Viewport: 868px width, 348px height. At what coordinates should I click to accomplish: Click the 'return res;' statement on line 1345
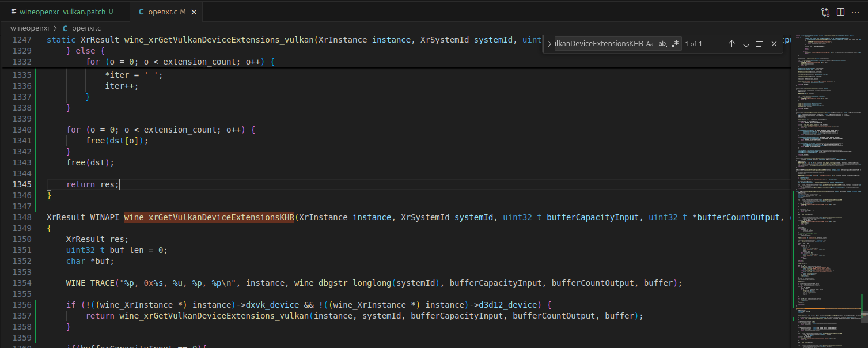tap(92, 184)
